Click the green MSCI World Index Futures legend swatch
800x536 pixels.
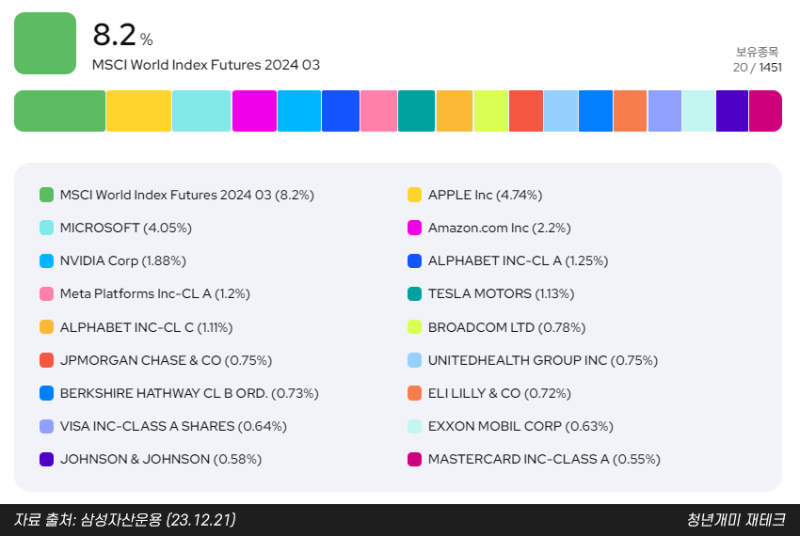46,195
